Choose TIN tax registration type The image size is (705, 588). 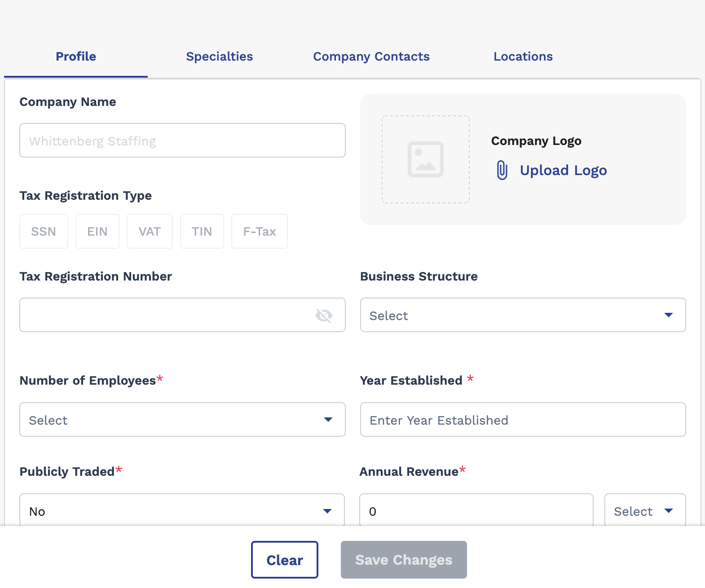[x=202, y=232]
